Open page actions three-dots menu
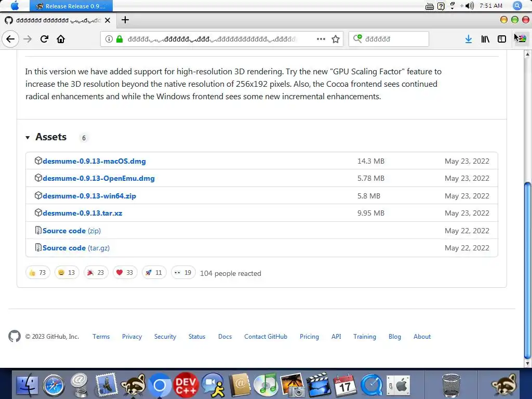Viewport: 532px width, 399px height. [321, 39]
